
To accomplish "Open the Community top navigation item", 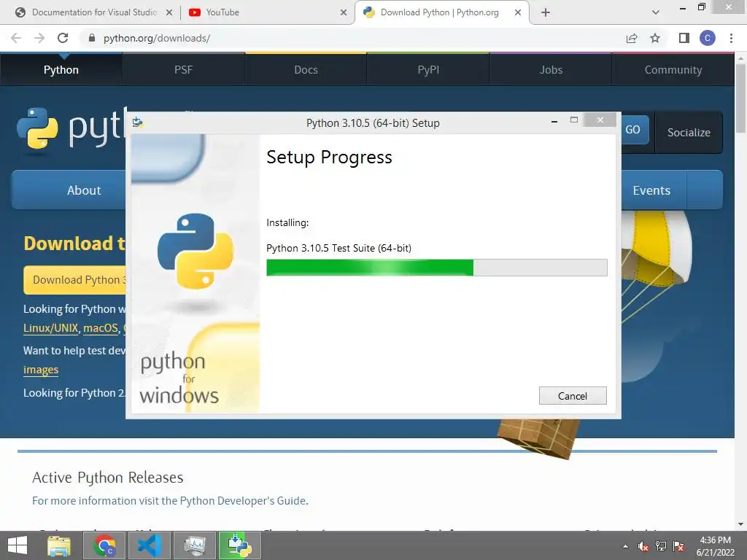I will pyautogui.click(x=673, y=69).
